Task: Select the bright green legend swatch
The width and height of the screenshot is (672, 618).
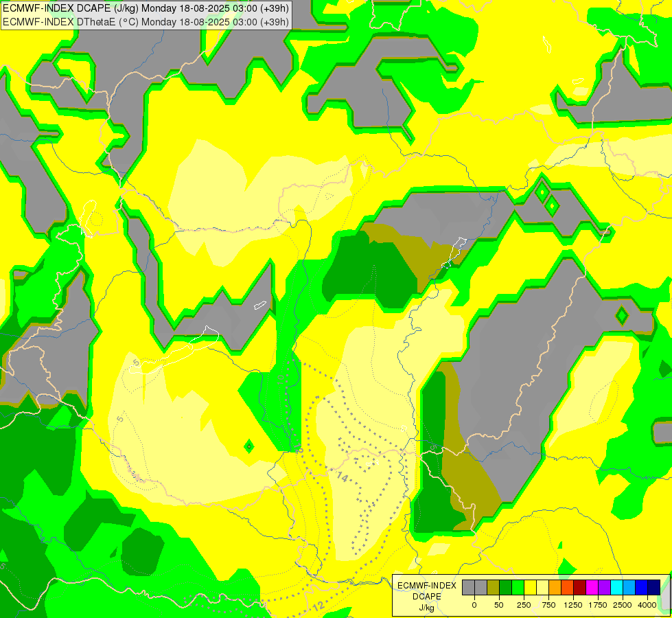Action: click(x=518, y=587)
